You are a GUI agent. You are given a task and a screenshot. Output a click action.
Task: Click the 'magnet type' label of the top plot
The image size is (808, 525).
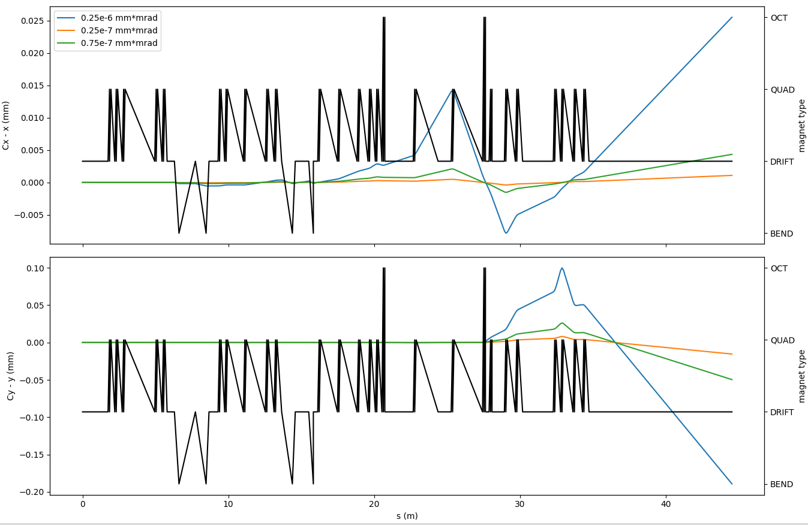click(801, 125)
